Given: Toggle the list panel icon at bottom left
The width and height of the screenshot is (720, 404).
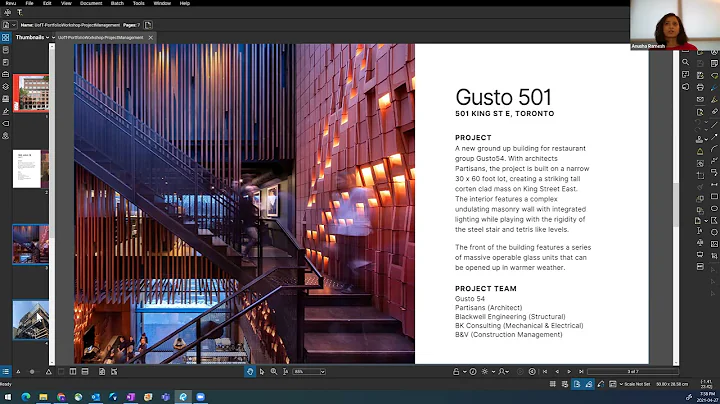Looking at the screenshot, I should [x=6, y=371].
